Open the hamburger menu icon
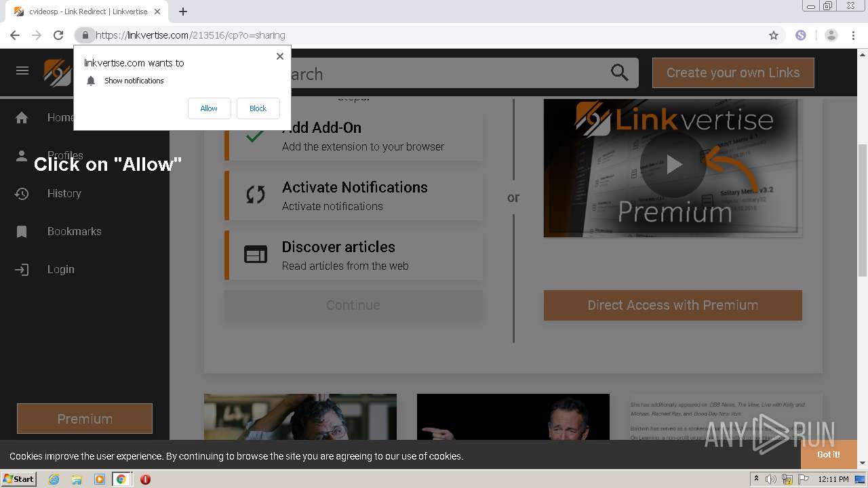Screen dimensions: 868x488 pyautogui.click(x=22, y=70)
